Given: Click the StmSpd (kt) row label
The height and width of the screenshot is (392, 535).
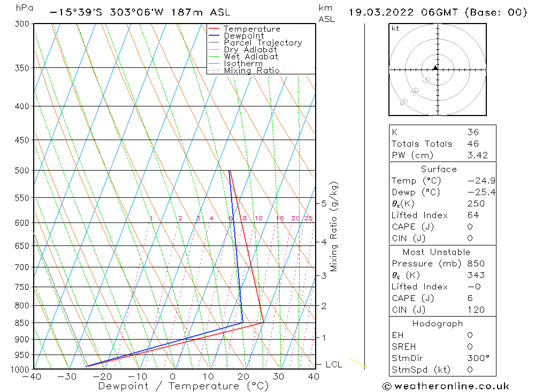Looking at the screenshot, I should tap(421, 370).
